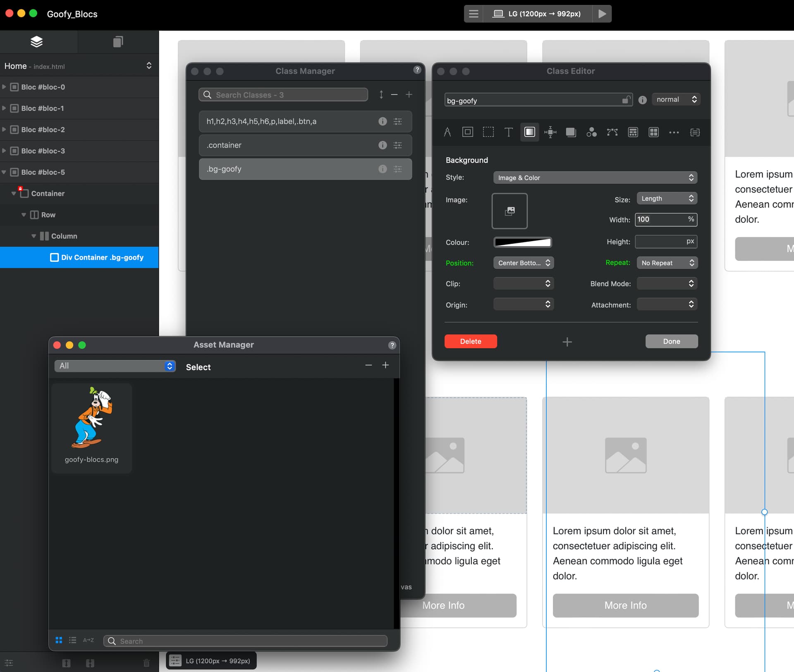Open the Typography tab in Class Editor
The image size is (794, 672).
coord(509,132)
